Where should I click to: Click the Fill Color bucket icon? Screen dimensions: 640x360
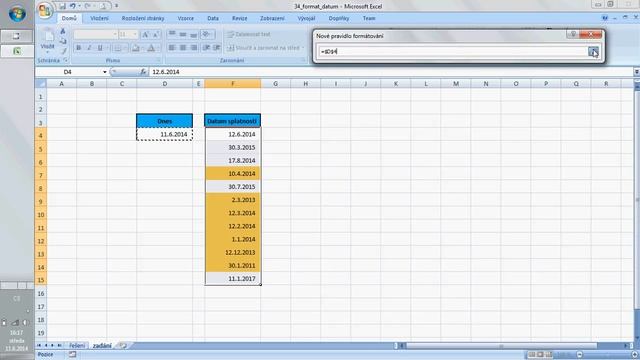[x=136, y=48]
